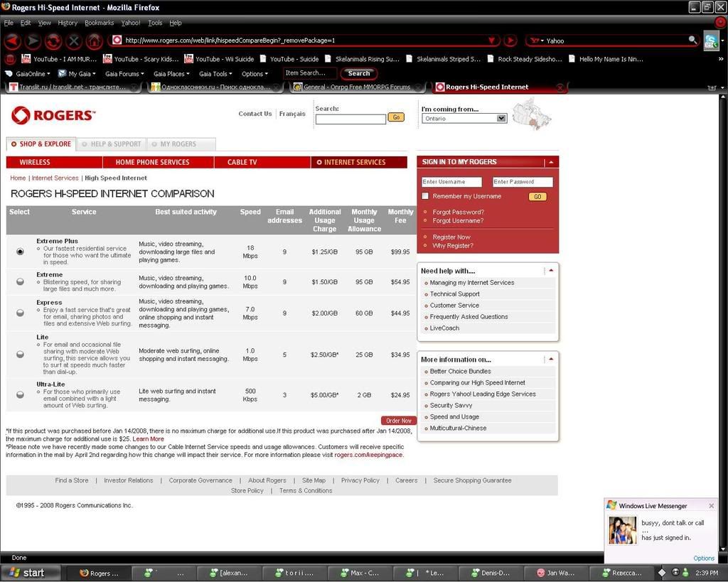Click the search magnifier in Yahoo box
The height and width of the screenshot is (582, 728).
[x=692, y=40]
